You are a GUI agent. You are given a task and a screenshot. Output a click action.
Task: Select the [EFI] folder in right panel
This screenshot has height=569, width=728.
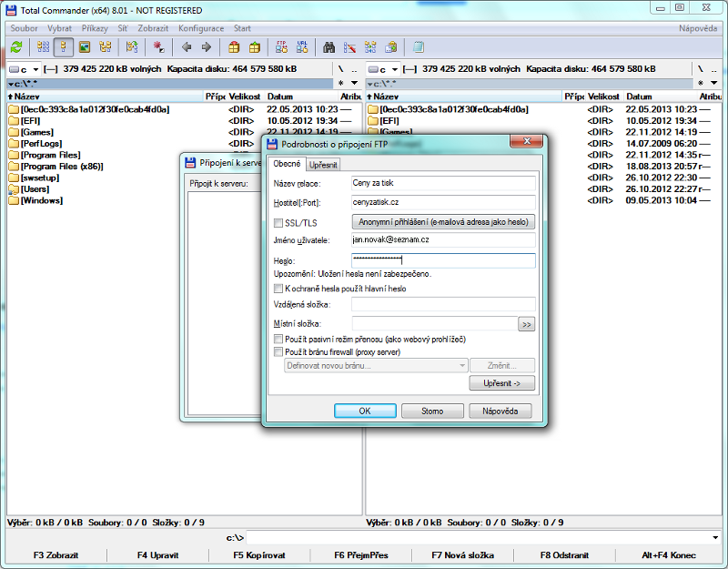point(389,121)
